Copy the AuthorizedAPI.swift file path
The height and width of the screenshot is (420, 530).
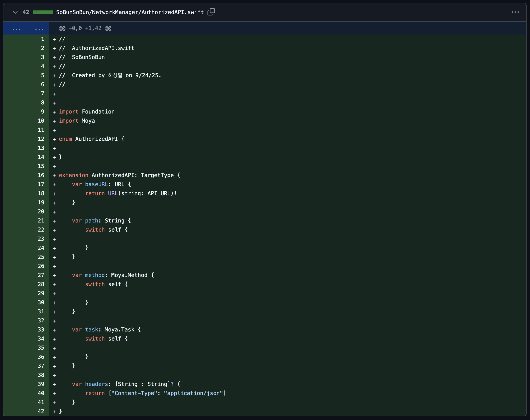pyautogui.click(x=211, y=12)
